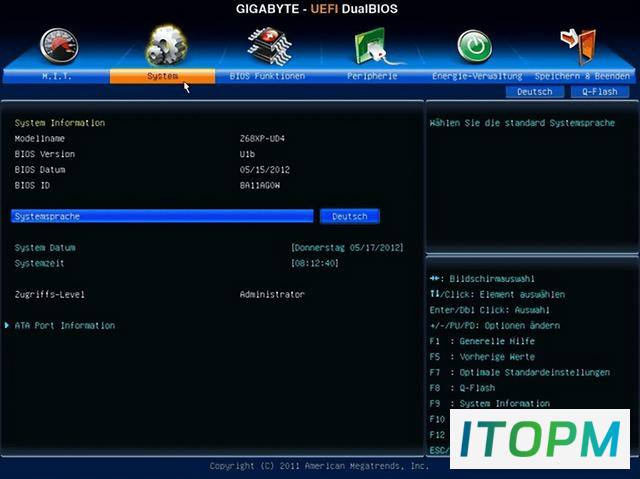
Task: Click the Element auswählen help line
Action: click(x=497, y=294)
